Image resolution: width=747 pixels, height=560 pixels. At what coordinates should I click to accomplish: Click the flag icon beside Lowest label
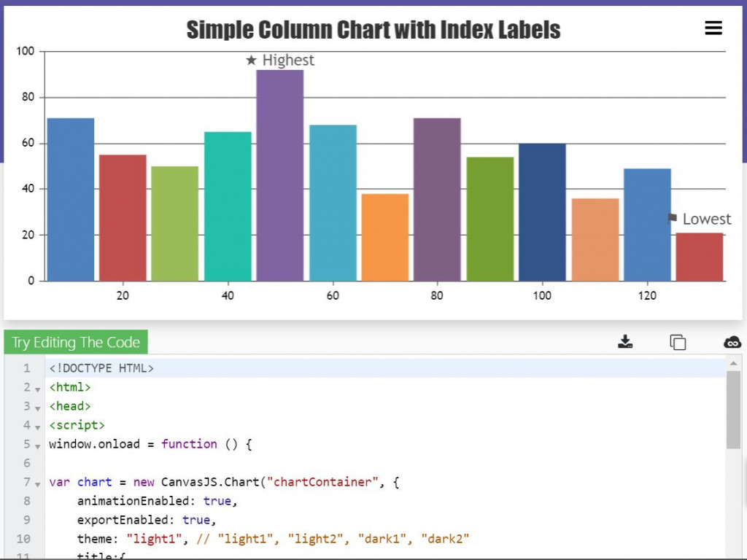(x=673, y=218)
